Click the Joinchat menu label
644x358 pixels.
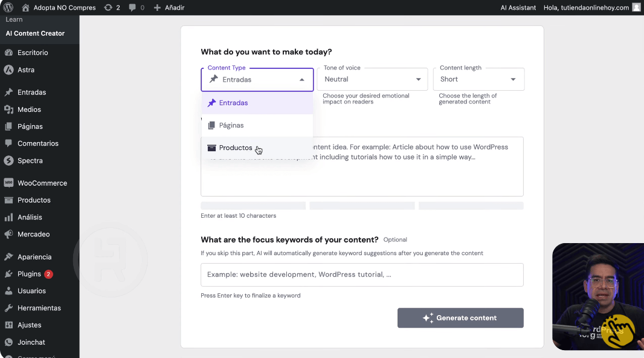point(31,342)
